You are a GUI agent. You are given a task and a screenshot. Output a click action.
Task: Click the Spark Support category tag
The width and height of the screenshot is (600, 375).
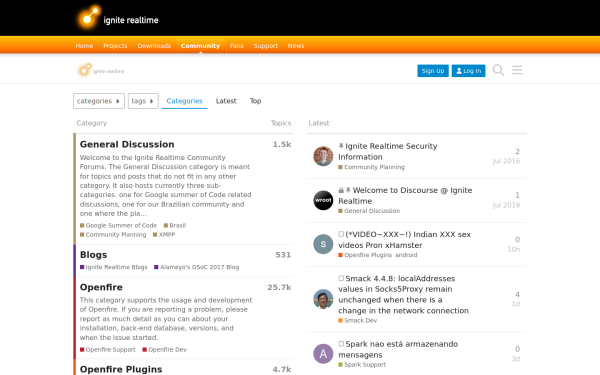[x=362, y=365]
